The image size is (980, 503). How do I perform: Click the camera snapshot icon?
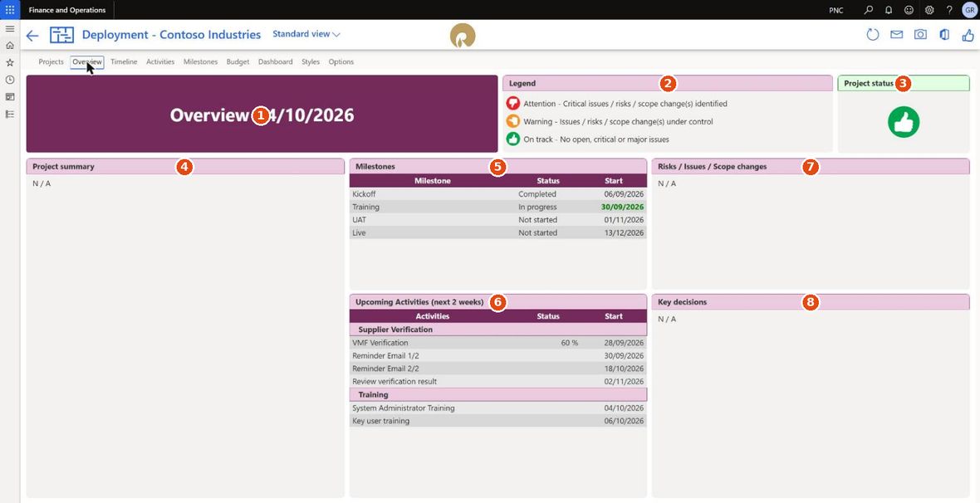(x=920, y=34)
